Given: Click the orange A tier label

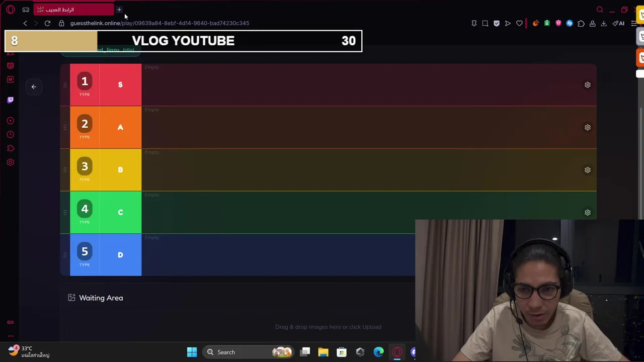Looking at the screenshot, I should [120, 128].
